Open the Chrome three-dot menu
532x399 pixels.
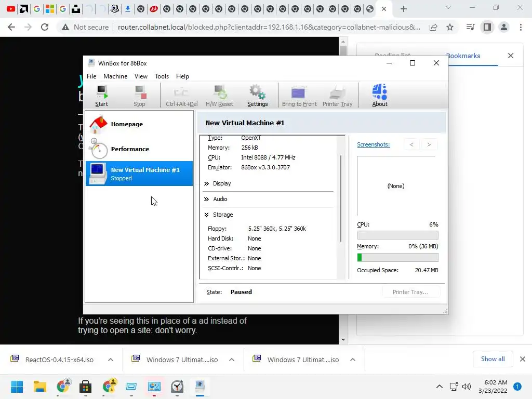(x=521, y=27)
